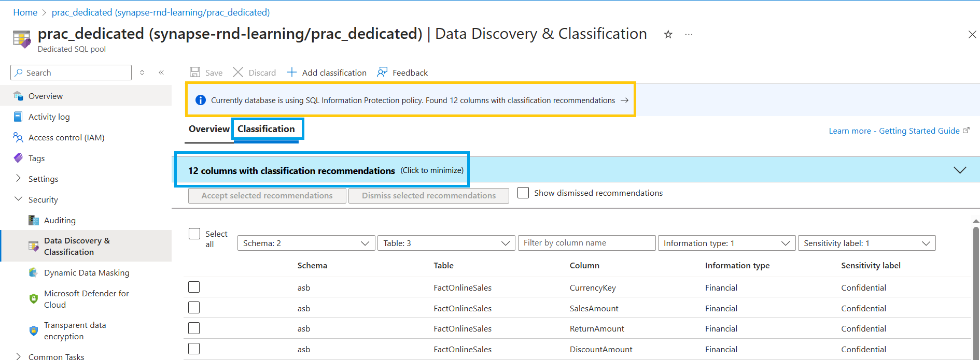Click the Auditing icon
Screen dimensions: 980x360
click(34, 220)
